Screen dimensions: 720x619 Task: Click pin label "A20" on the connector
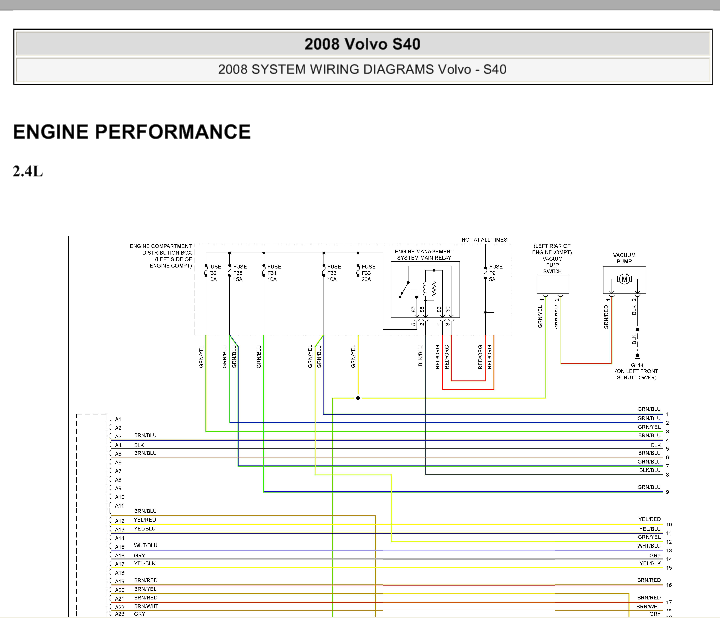point(119,590)
